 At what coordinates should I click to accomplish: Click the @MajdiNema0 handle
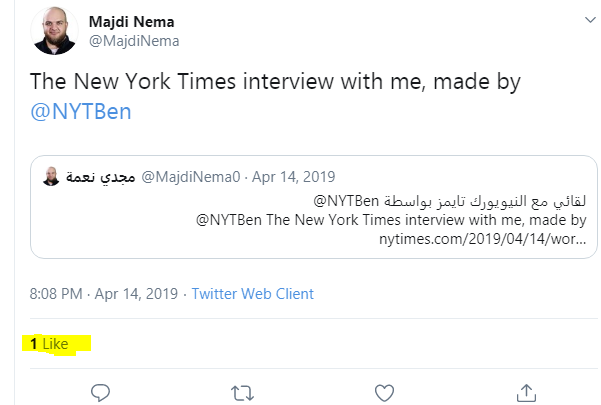pos(190,177)
